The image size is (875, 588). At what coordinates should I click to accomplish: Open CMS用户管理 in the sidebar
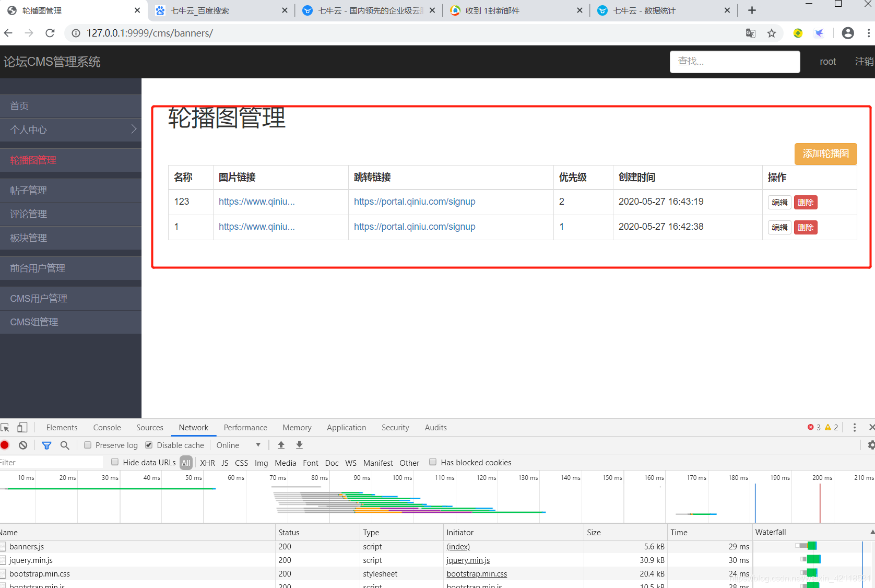(x=70, y=298)
